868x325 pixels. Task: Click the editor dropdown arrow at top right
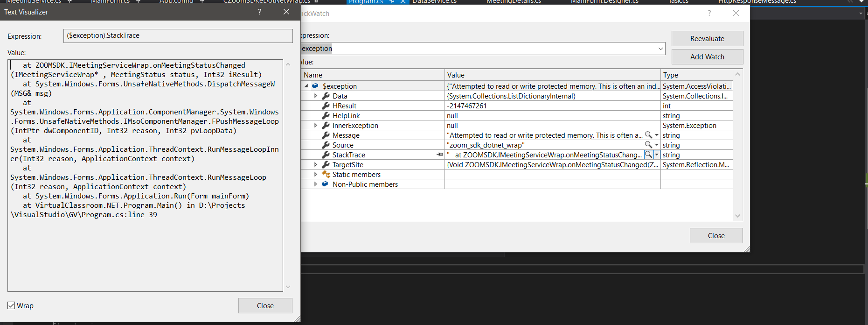tap(861, 14)
